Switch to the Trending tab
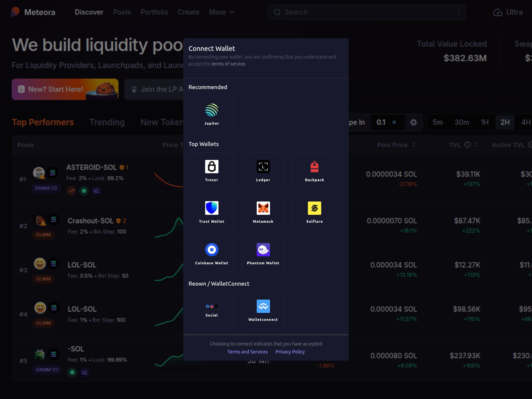532x399 pixels. (107, 122)
